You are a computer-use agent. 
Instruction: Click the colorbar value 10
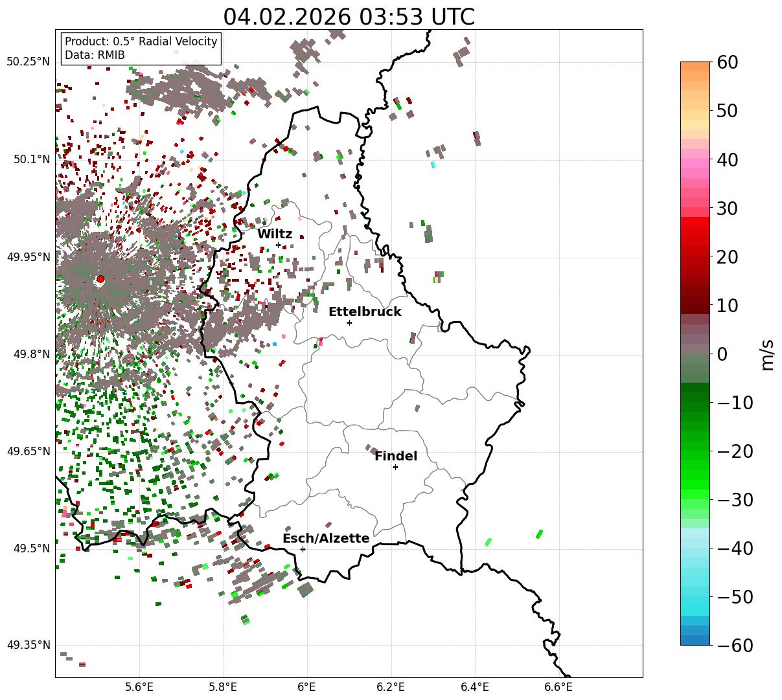(x=726, y=306)
